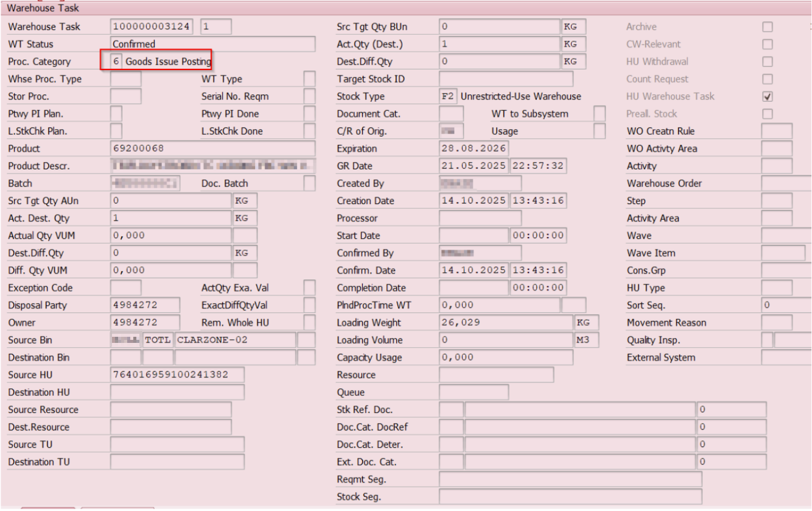Screen dimensions: 812x511
Task: Enable the CW-Relevant checkbox
Action: pos(768,44)
